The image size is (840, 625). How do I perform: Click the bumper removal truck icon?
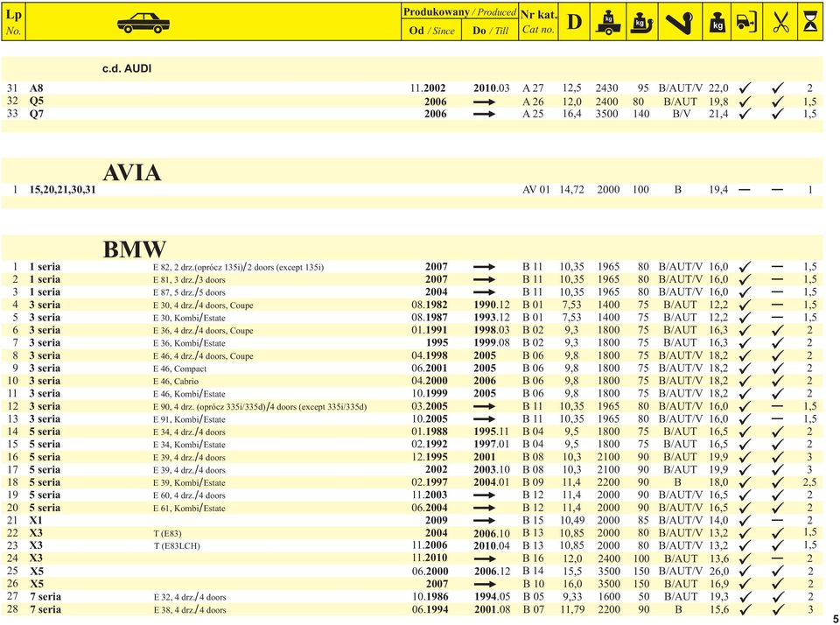tap(746, 22)
